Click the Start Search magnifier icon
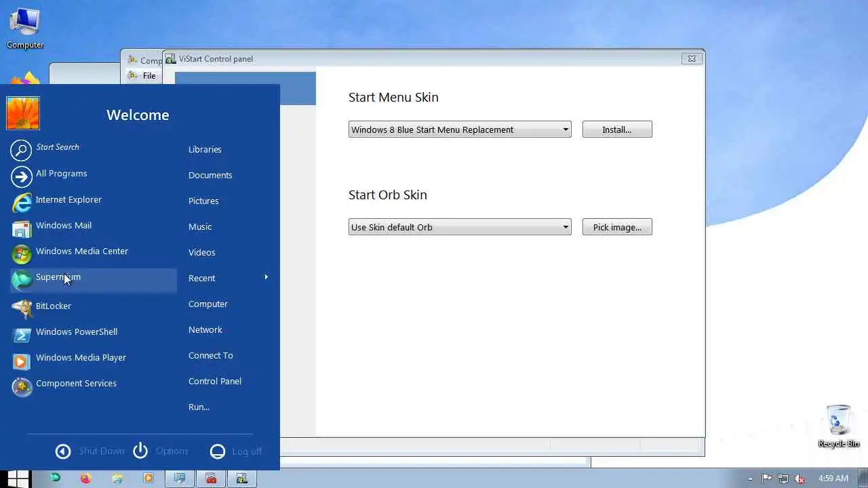 coord(22,150)
